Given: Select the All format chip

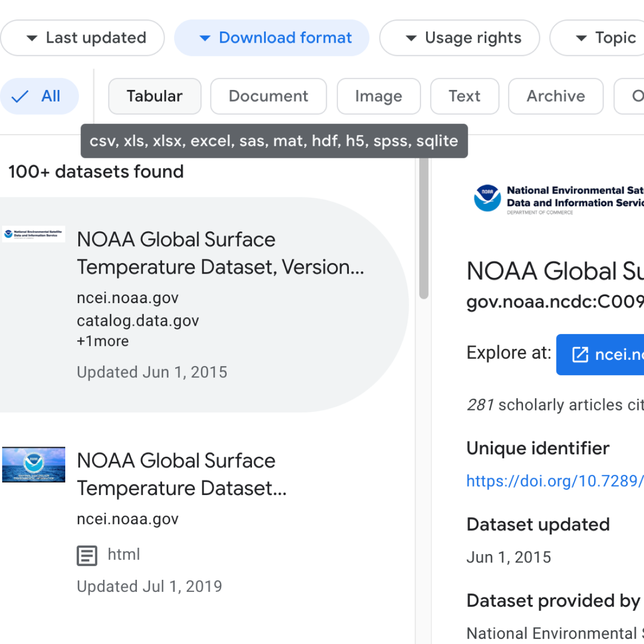Looking at the screenshot, I should pos(39,96).
